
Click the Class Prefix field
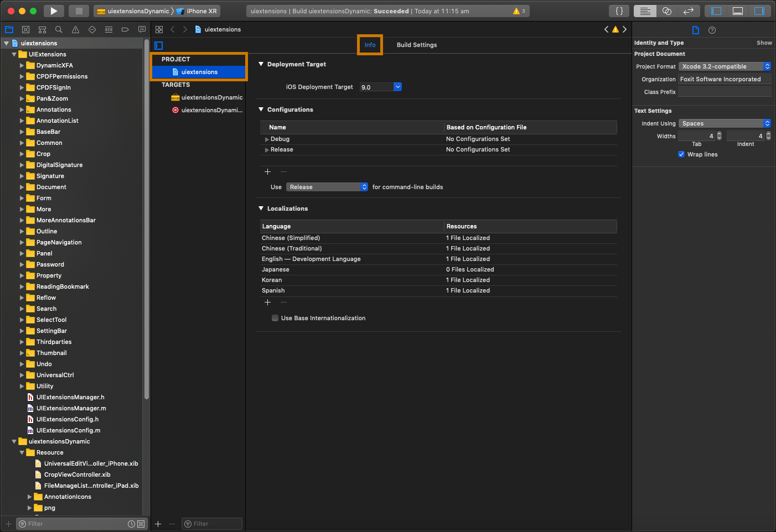pos(725,92)
